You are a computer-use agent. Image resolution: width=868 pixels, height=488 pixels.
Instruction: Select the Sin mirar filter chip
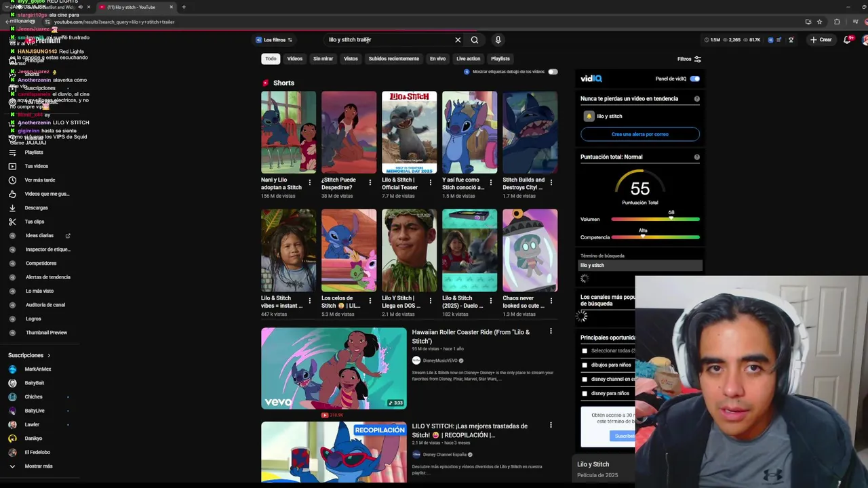(x=323, y=59)
